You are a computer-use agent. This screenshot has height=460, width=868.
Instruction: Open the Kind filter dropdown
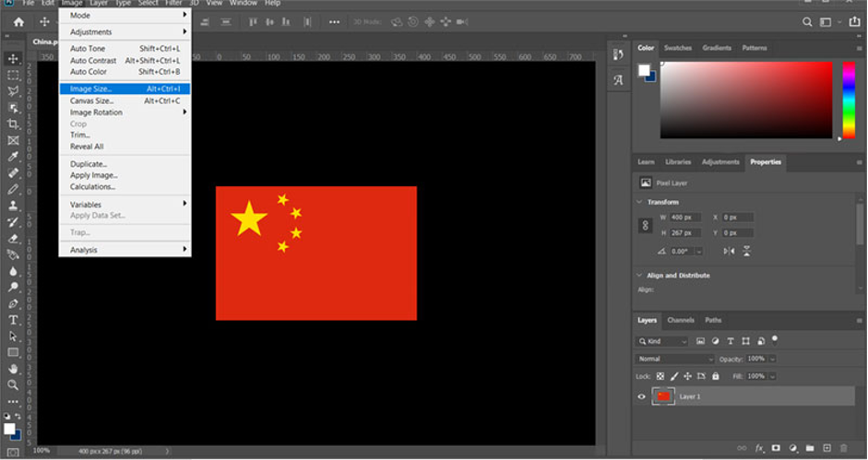[663, 341]
